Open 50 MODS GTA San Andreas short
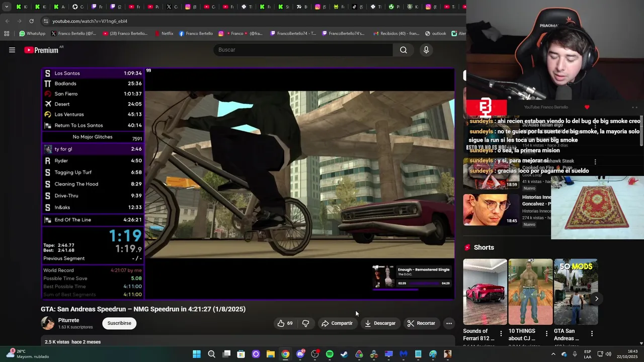 point(576,292)
